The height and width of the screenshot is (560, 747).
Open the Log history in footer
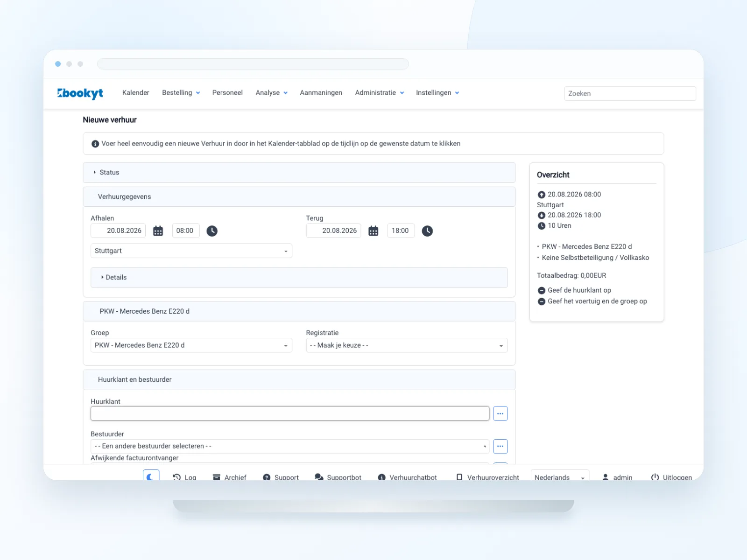coord(184,477)
